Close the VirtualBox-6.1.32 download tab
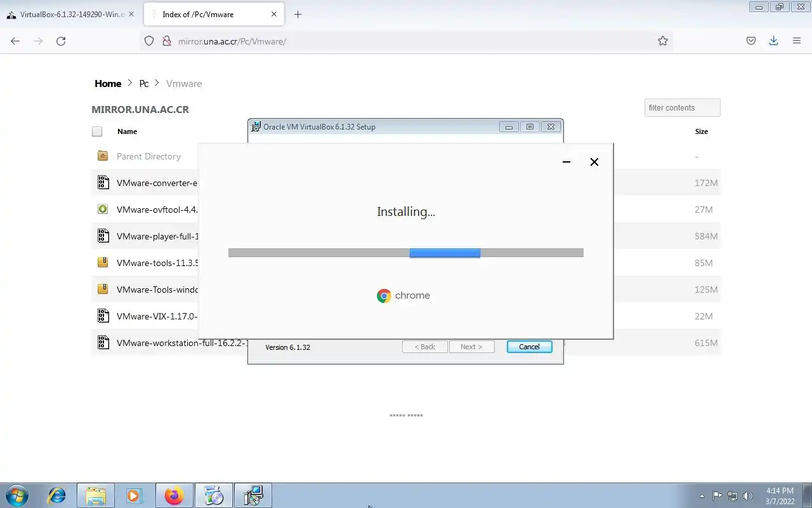This screenshot has height=508, width=812. (x=131, y=14)
